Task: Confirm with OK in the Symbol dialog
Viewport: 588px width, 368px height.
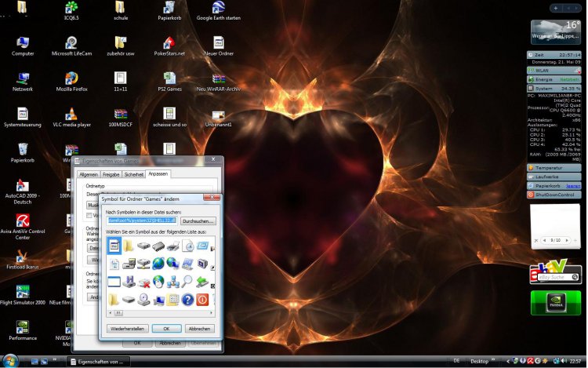Action: click(166, 329)
